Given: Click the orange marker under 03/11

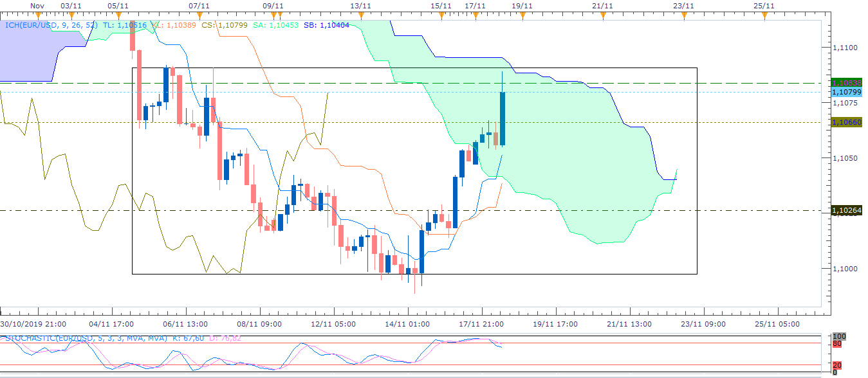Looking at the screenshot, I should coord(71,16).
